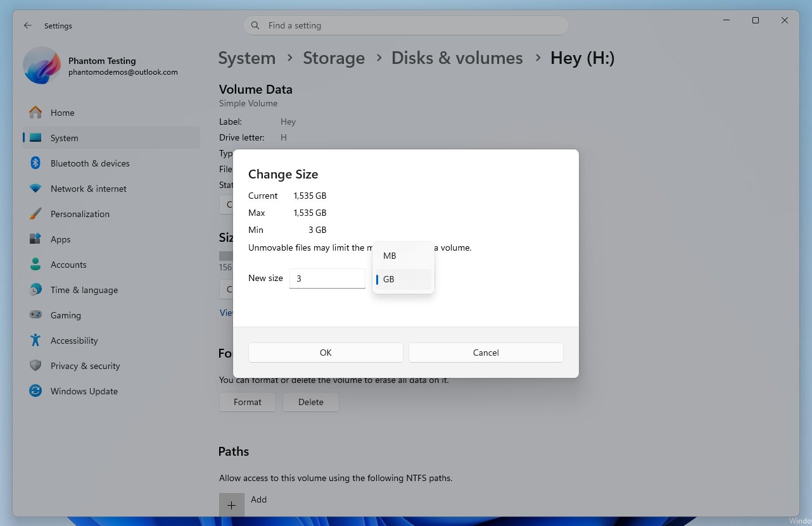The height and width of the screenshot is (526, 812).
Task: Open Time & language settings
Action: coord(84,290)
